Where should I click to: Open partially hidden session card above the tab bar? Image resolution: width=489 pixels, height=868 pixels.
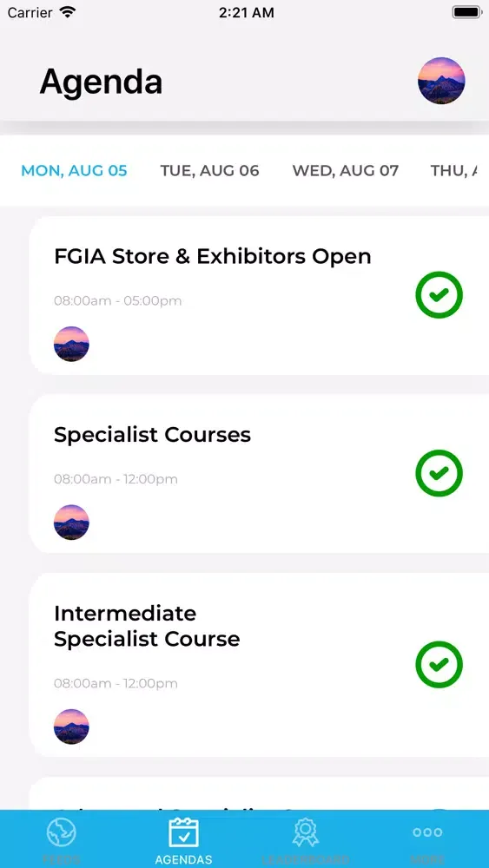point(259,792)
